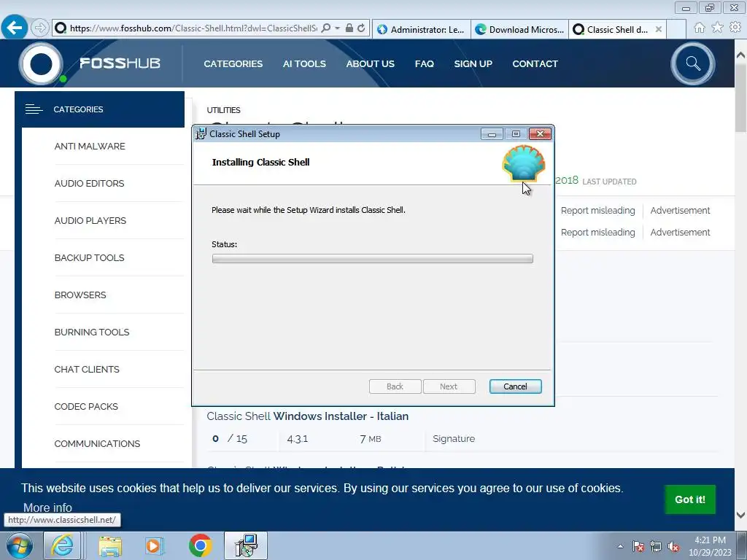Click the security lock icon in the address bar
This screenshot has width=747, height=560.
click(349, 28)
